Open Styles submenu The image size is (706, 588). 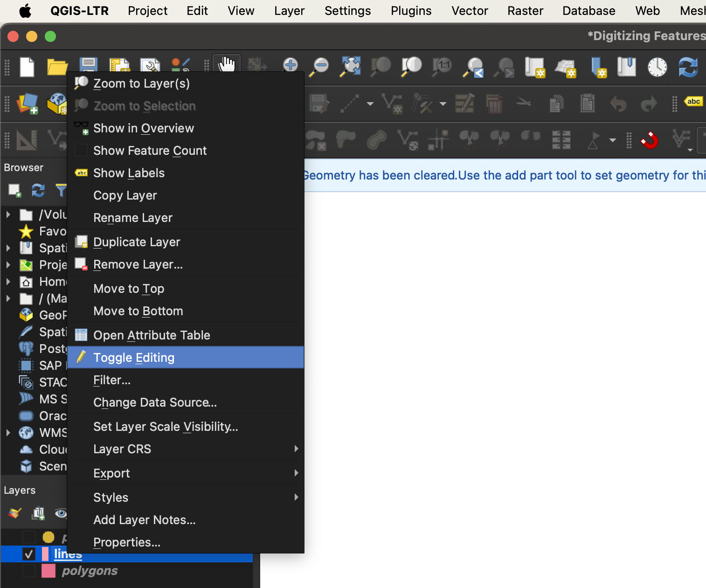tap(186, 498)
